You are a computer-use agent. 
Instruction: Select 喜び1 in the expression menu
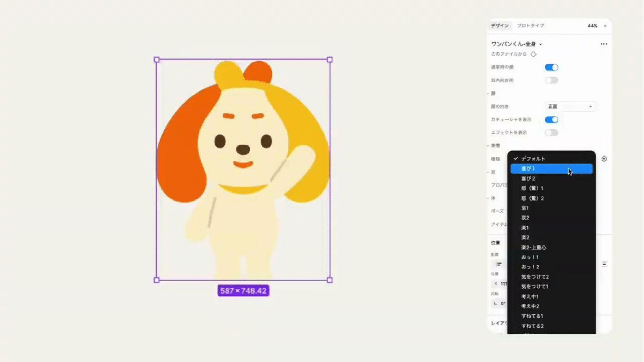[x=551, y=168]
